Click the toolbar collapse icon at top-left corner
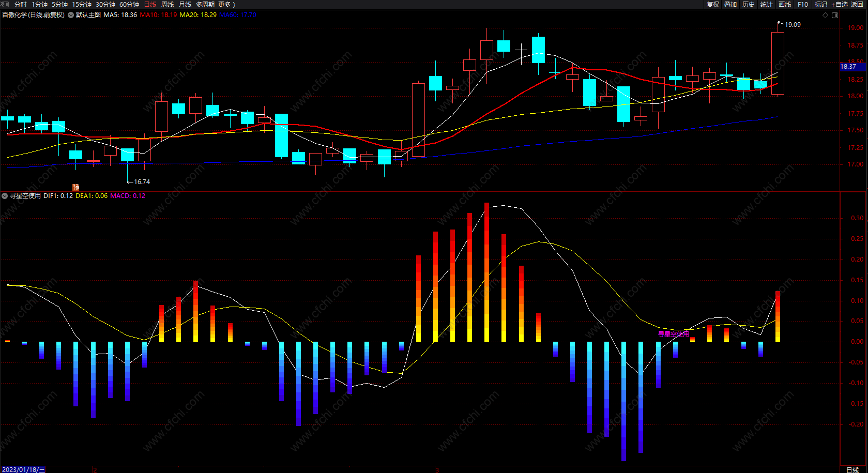Image resolution: width=868 pixels, height=473 pixels. (x=5, y=4)
